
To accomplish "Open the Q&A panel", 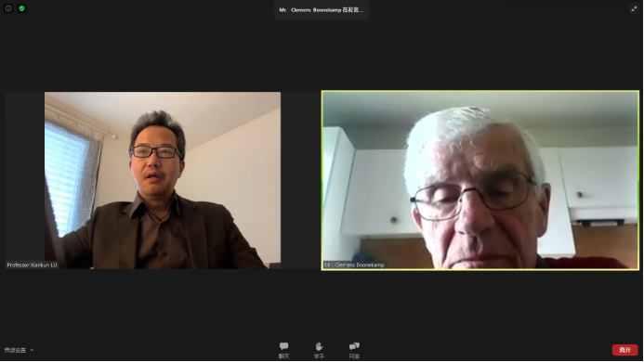I will 354,351.
